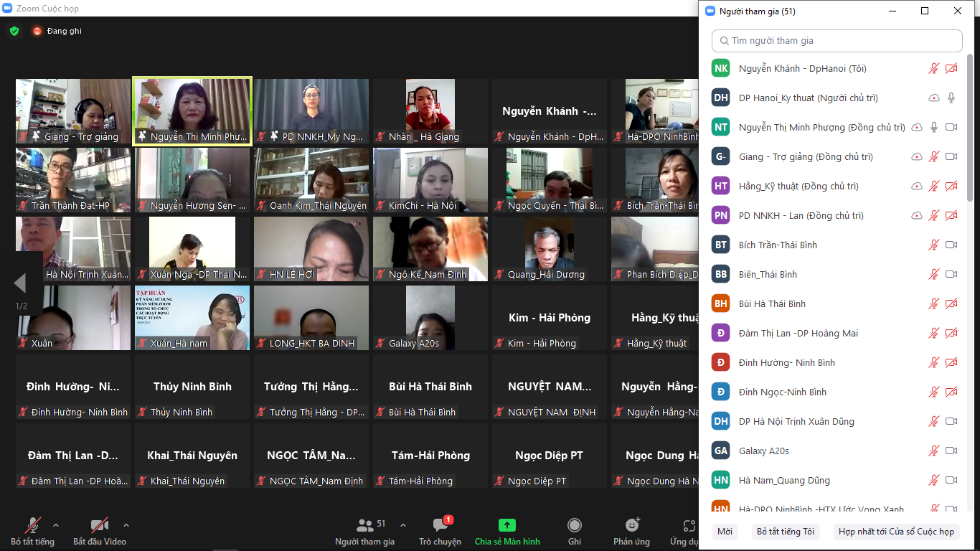
Task: Click cloud recording icon for DP Hanoi_Kỹ thuật
Action: tap(933, 98)
